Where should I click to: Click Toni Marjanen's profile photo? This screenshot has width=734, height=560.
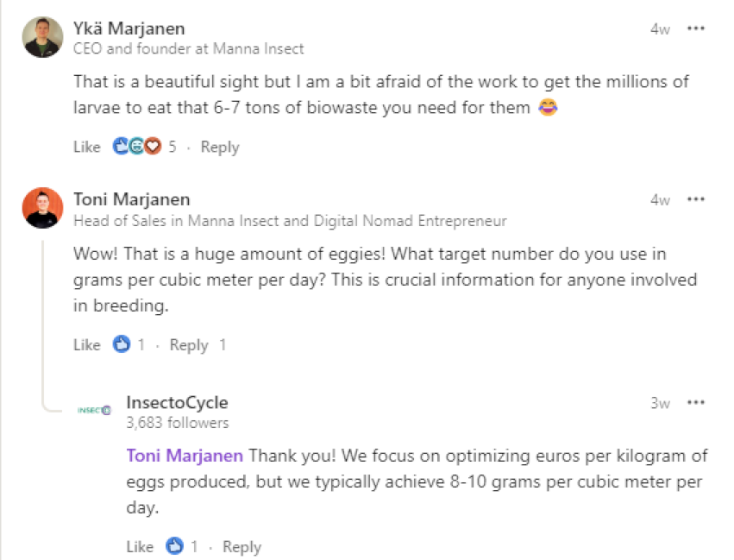pos(42,208)
